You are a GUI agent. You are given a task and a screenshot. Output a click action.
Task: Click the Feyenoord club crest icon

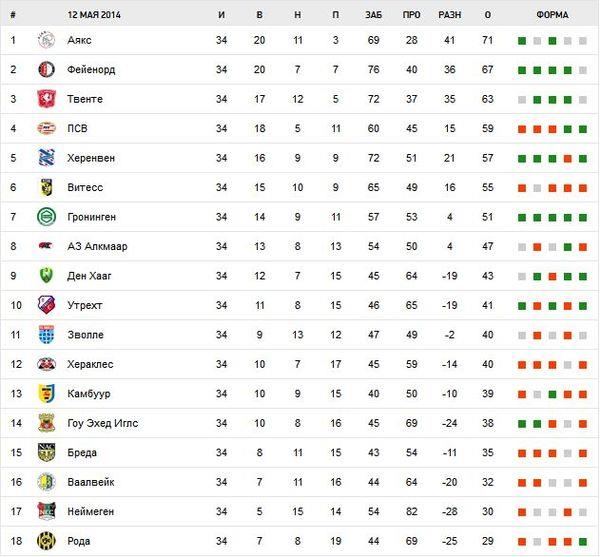[x=46, y=70]
